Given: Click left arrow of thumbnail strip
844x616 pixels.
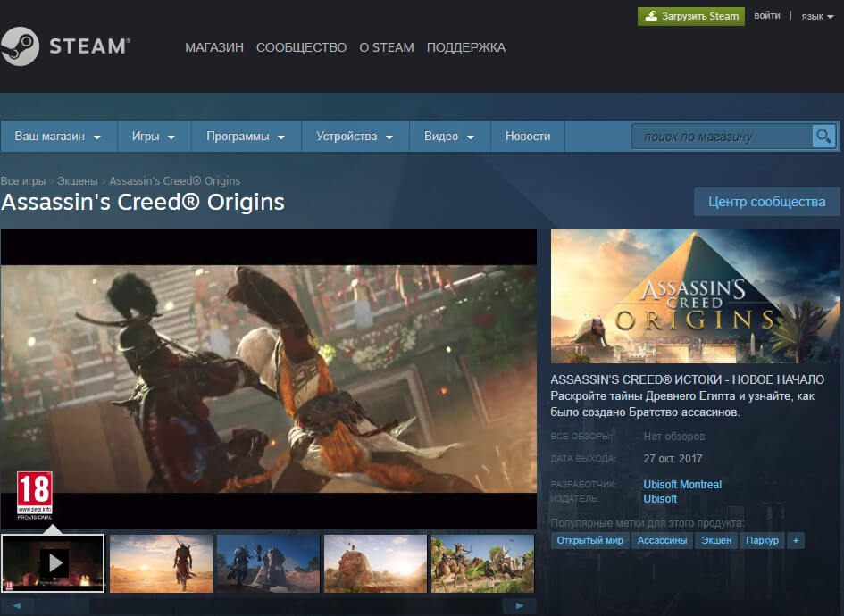Looking at the screenshot, I should pyautogui.click(x=17, y=606).
